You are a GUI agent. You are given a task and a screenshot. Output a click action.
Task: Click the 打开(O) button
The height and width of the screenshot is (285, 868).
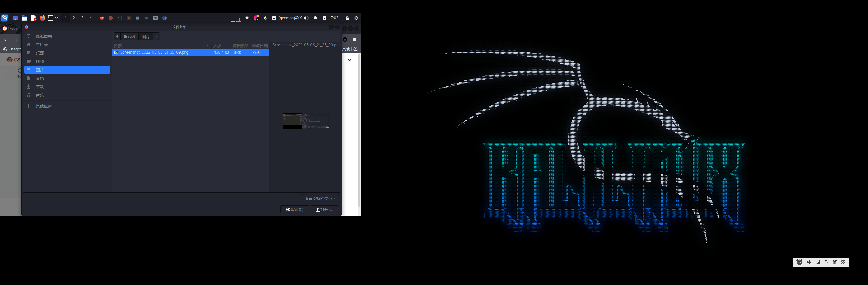click(x=324, y=209)
